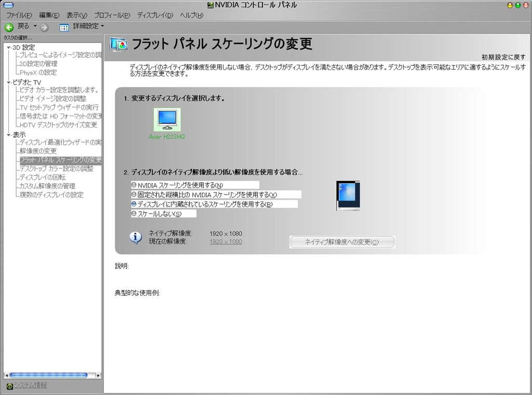Image resolution: width=532 pixels, height=395 pixels.
Task: Click the NVIDIA title bar logo icon
Action: click(x=211, y=5)
